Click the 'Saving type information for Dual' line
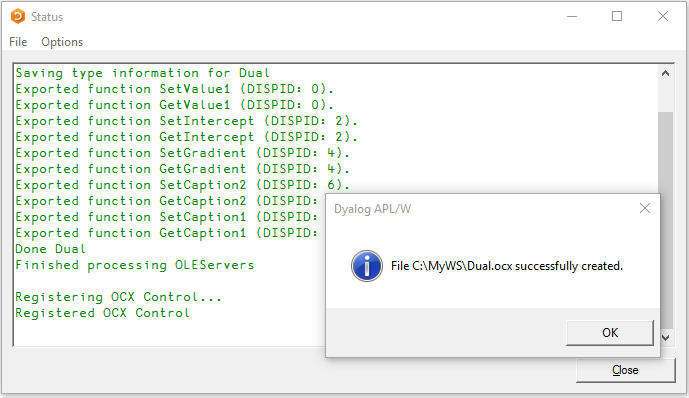The image size is (689, 398). (x=142, y=73)
